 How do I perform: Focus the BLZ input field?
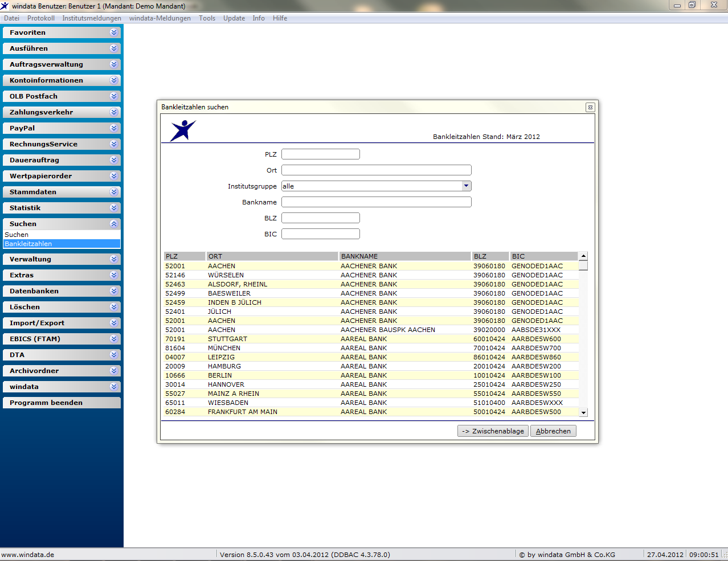point(321,218)
